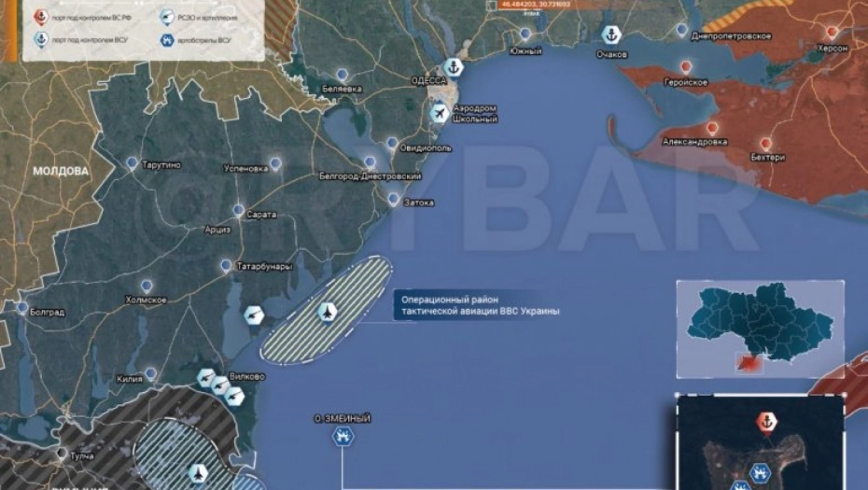
Task: Click the Операционный район тактической авиации label
Action: pos(477,305)
